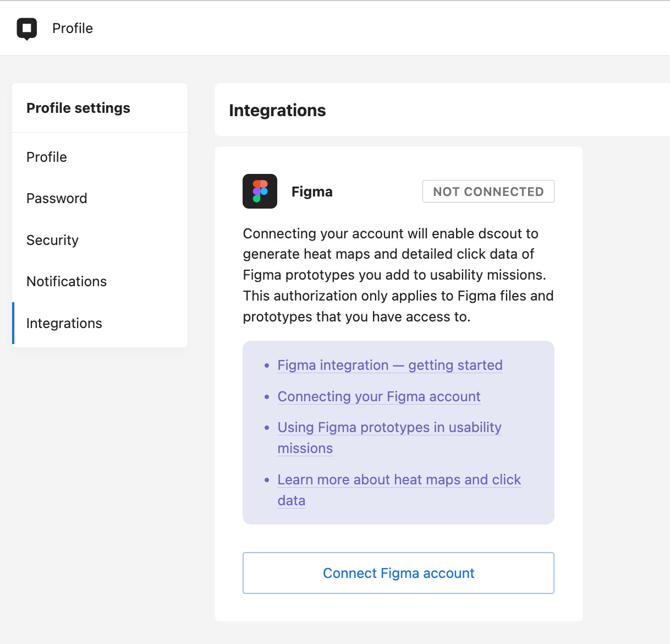Click the Integrations page heading
670x644 pixels.
tap(278, 111)
